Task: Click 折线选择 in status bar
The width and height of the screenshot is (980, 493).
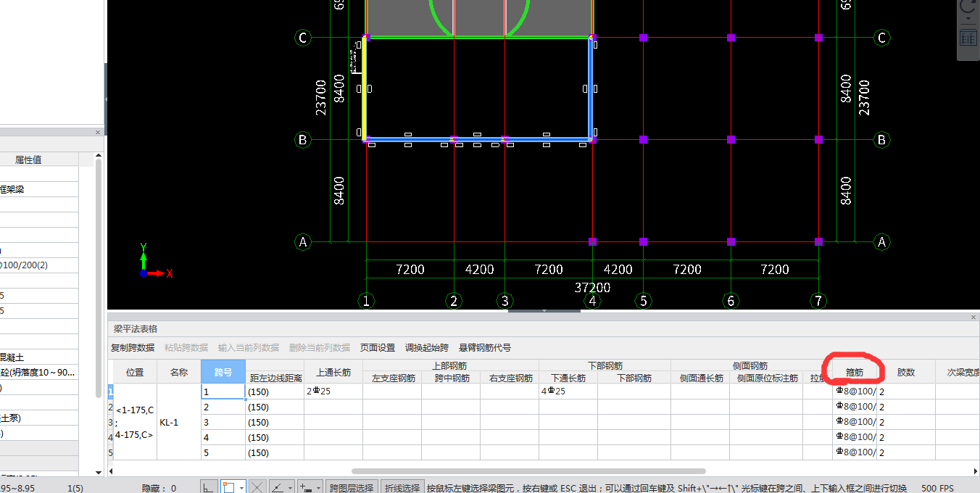Action: [402, 488]
